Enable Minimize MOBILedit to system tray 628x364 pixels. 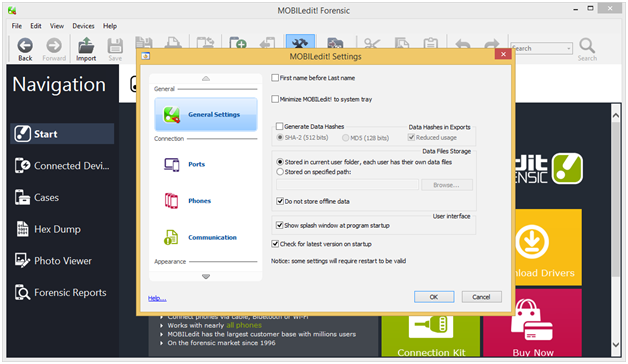pyautogui.click(x=275, y=99)
